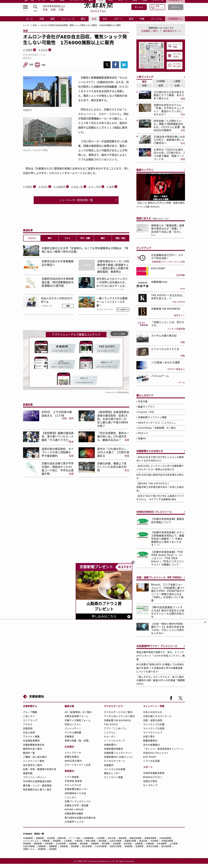Click the magnifier search icon
Viewport: 208px width, 868px height.
pos(35,7)
